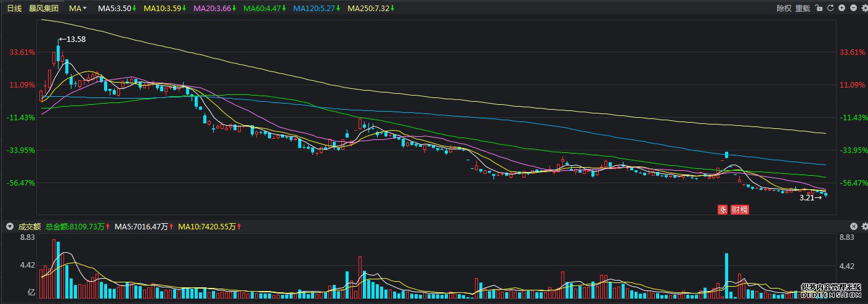The height and width of the screenshot is (304, 868).
Task: Click the 重载 reload button
Action: click(803, 9)
